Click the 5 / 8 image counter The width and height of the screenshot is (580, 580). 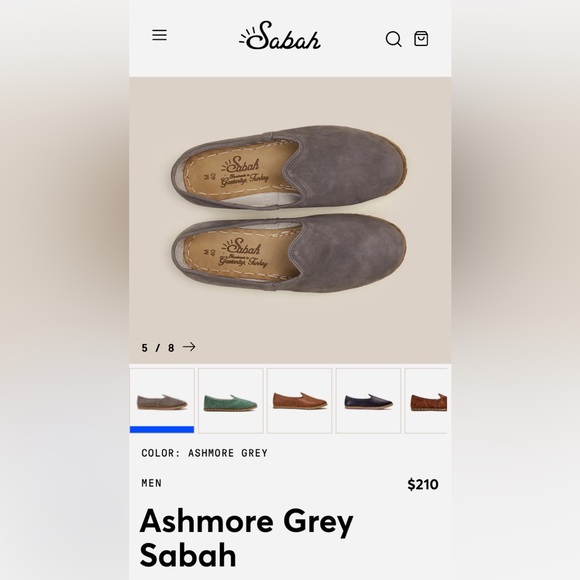coord(158,348)
